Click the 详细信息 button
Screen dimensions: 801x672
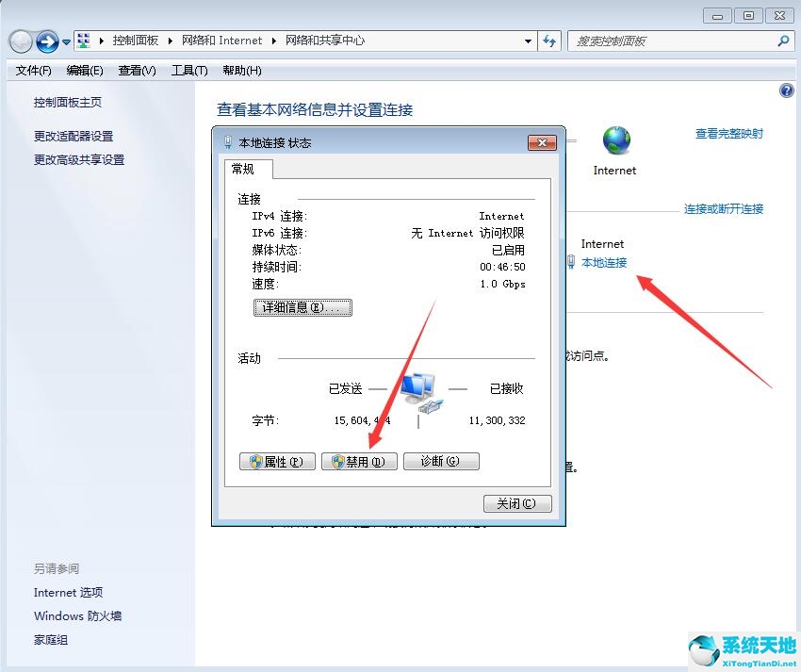click(x=302, y=306)
